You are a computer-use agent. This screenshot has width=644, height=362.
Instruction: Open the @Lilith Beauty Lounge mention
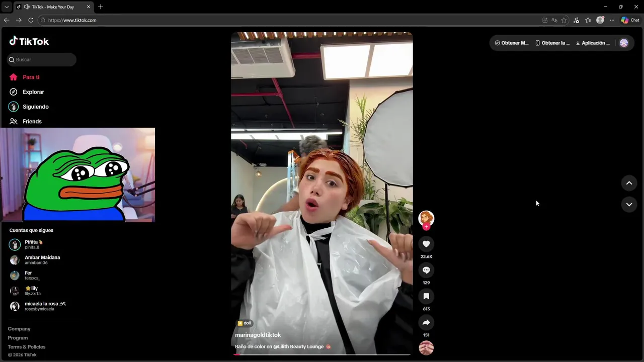click(x=298, y=346)
